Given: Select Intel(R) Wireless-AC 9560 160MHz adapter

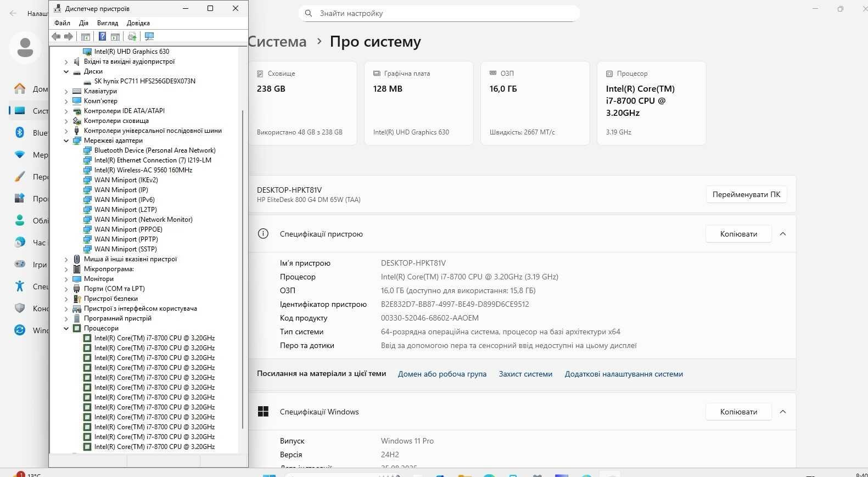Looking at the screenshot, I should pos(143,170).
